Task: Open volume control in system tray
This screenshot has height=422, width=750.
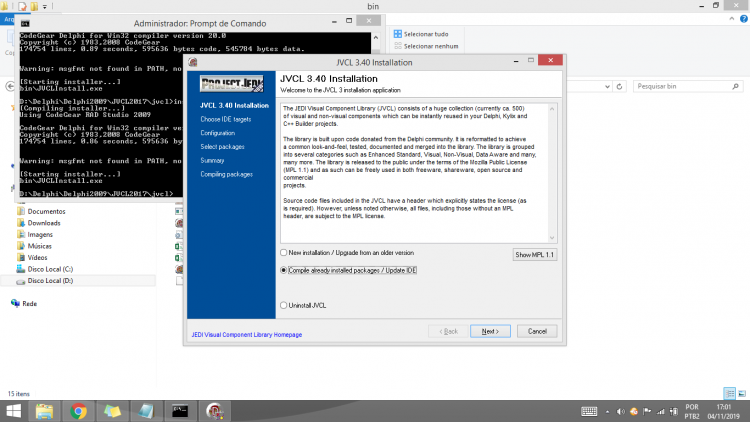Action: pyautogui.click(x=620, y=411)
